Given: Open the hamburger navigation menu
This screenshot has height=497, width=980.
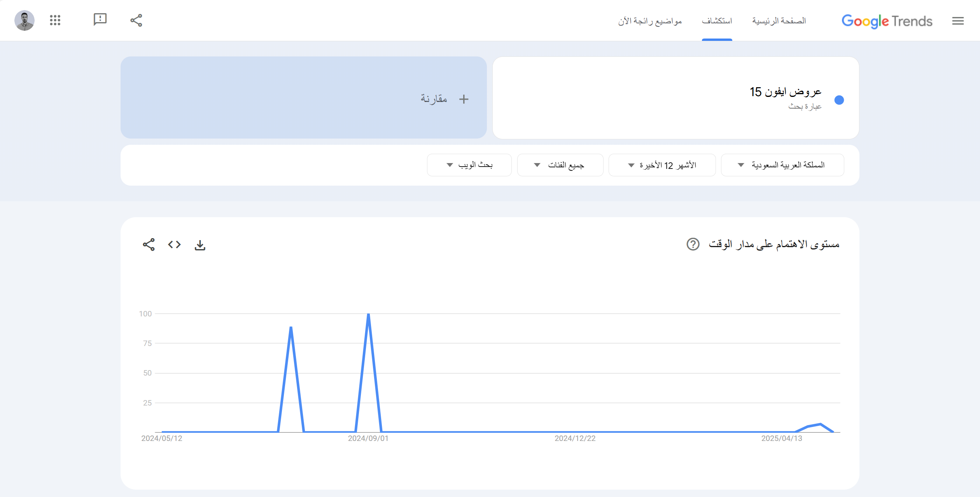Looking at the screenshot, I should [x=958, y=21].
